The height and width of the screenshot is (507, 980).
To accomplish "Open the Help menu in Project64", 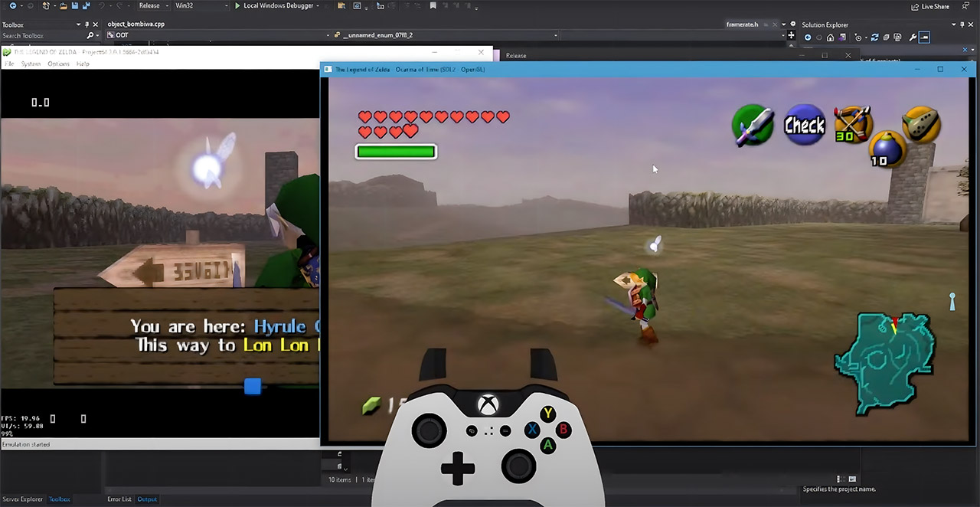I will tap(83, 64).
